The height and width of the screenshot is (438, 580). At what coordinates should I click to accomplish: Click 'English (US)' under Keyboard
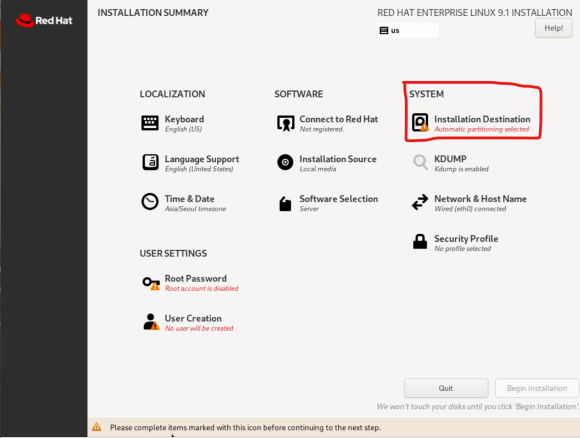point(183,129)
